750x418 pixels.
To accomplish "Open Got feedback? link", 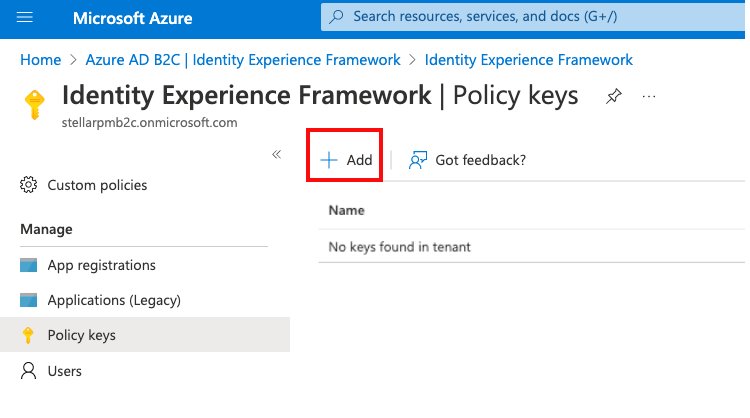I will 480,160.
